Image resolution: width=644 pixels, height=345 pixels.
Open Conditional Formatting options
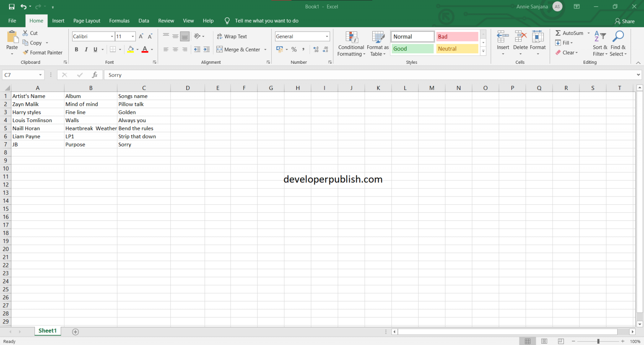(351, 44)
